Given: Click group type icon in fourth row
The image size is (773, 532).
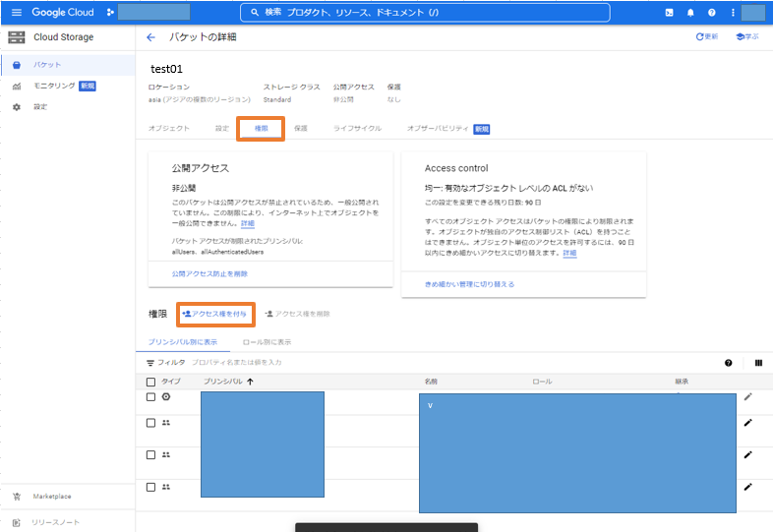Looking at the screenshot, I should (166, 487).
